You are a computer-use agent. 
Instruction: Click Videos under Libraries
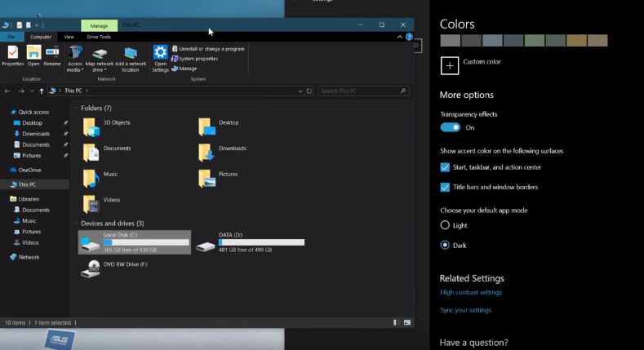(x=26, y=243)
